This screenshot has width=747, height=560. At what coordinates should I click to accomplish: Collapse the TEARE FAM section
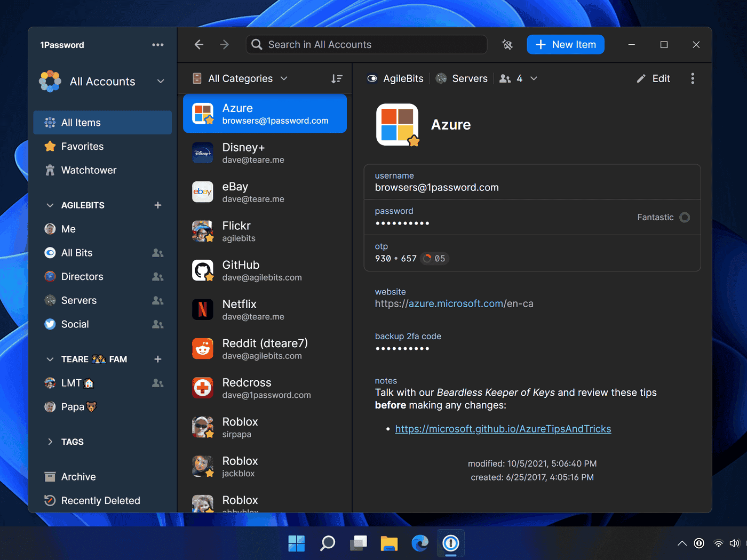pos(50,359)
